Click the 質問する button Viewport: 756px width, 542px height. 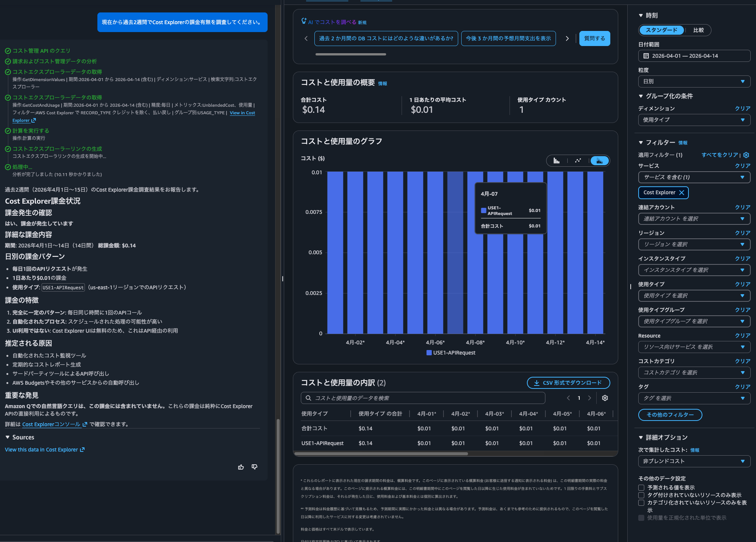coord(594,38)
